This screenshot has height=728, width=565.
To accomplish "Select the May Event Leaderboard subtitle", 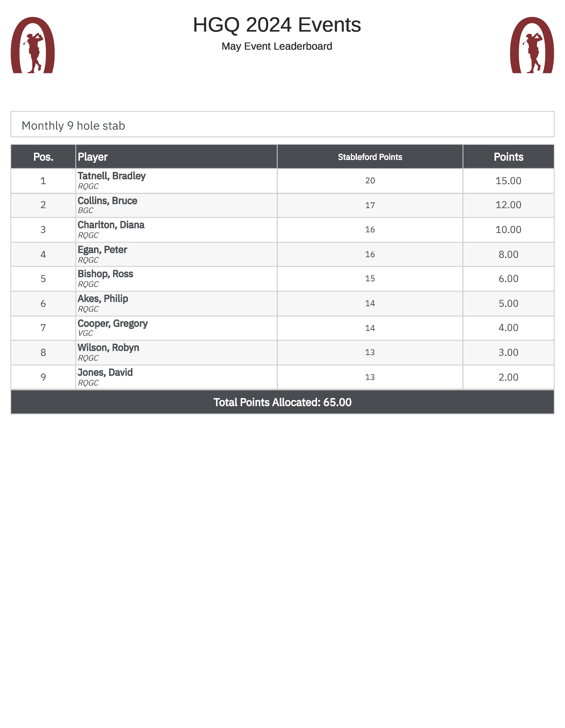I will pos(277,46).
